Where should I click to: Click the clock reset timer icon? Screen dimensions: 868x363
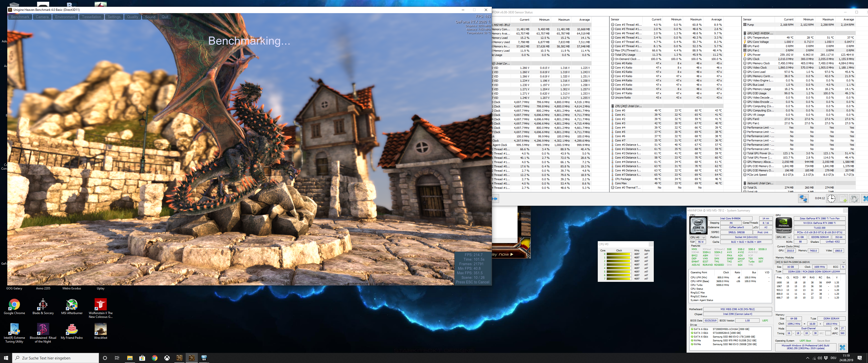tap(831, 199)
